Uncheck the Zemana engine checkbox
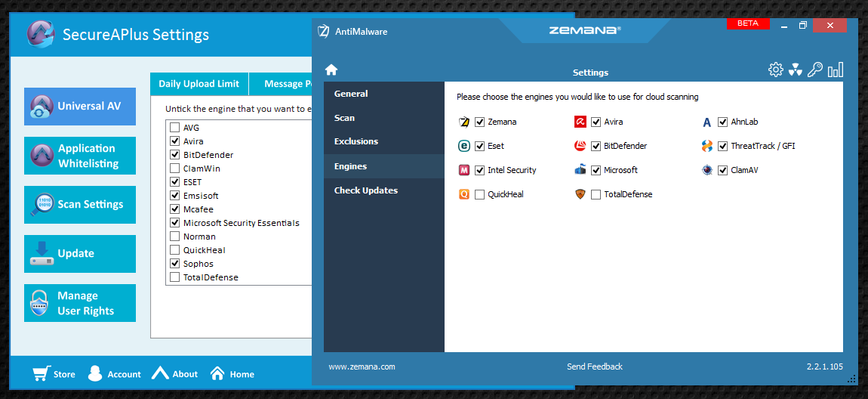Screen dimensions: 868x399 (480, 122)
